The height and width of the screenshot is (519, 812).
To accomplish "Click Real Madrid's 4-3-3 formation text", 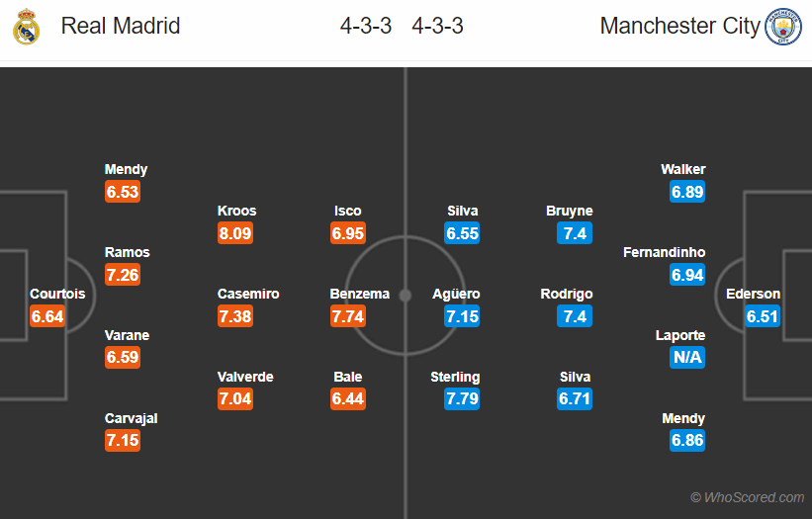I will (366, 26).
